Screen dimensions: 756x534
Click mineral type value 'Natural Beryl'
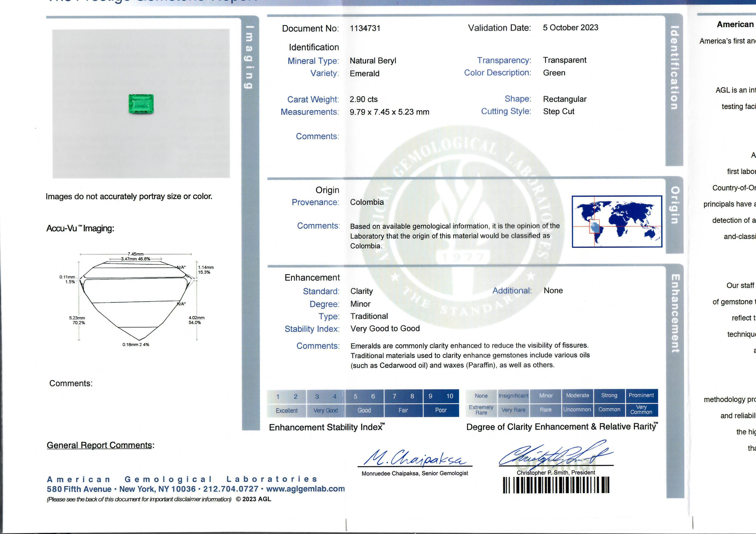click(x=373, y=61)
